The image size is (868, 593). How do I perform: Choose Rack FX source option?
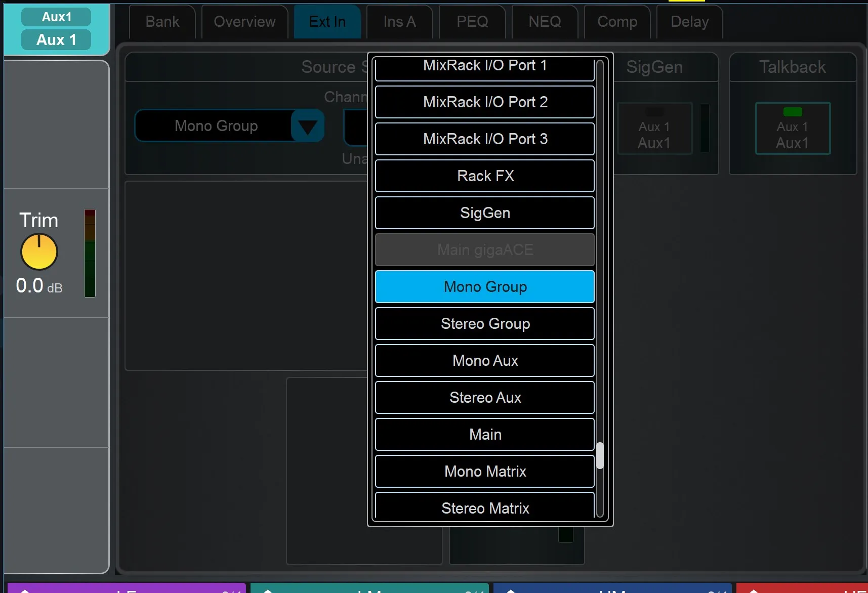click(x=485, y=176)
